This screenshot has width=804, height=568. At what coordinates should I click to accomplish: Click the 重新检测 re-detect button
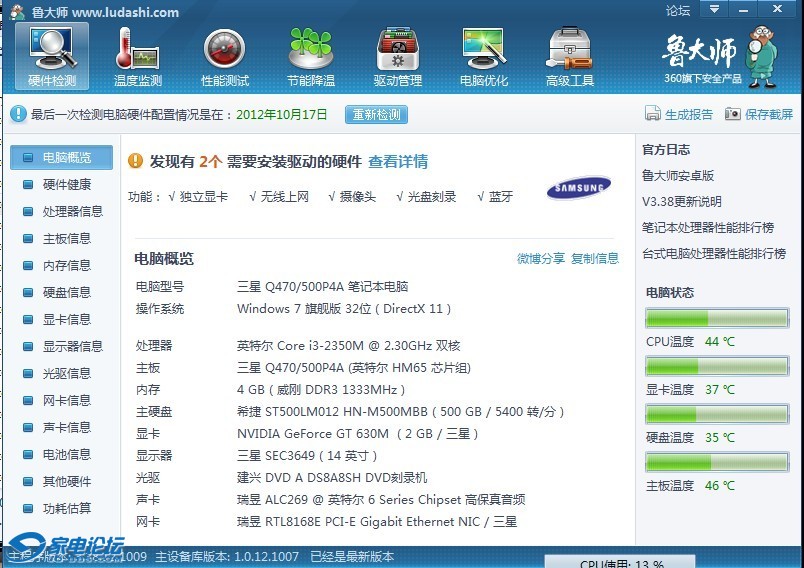376,114
